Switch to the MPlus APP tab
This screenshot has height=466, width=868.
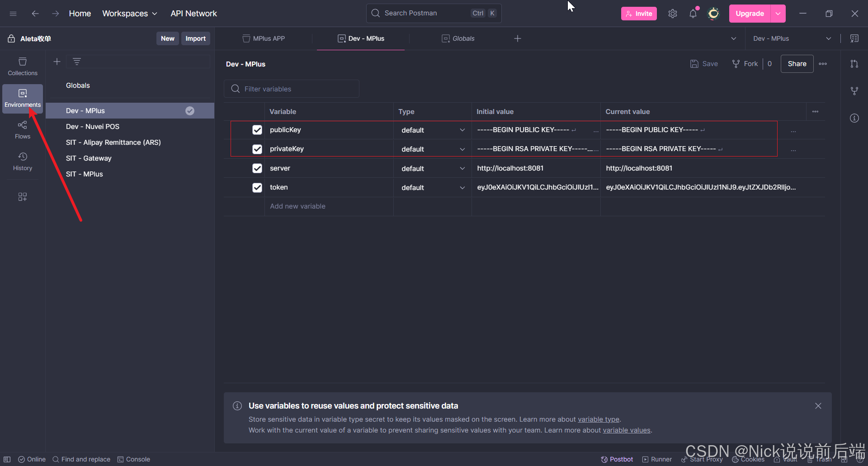click(264, 38)
